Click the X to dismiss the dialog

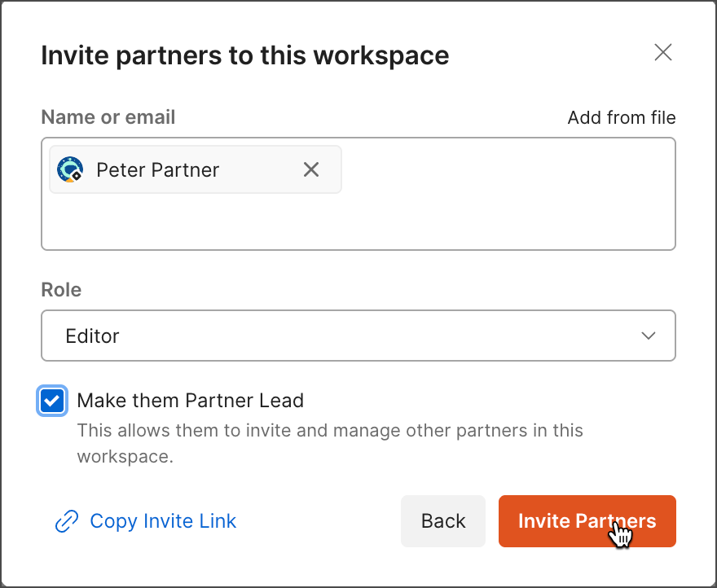(x=662, y=52)
